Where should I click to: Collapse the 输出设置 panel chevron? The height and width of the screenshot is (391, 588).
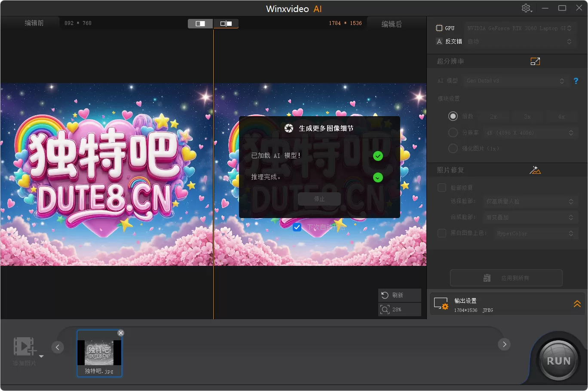577,304
